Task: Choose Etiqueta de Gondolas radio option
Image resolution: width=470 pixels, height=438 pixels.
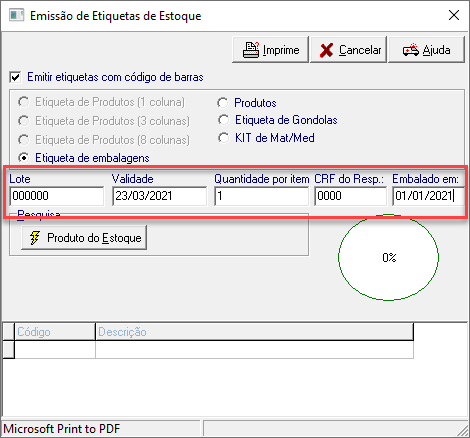Action: (x=223, y=120)
